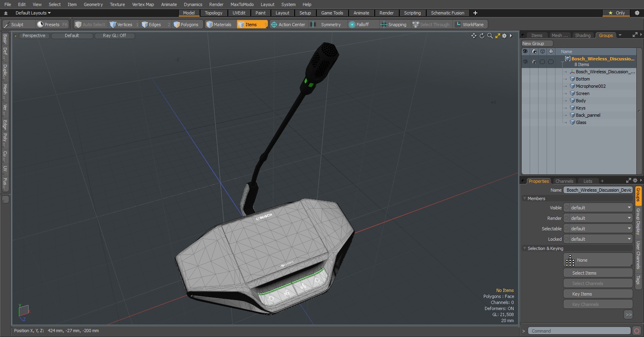Open the Geometry menu

[x=93, y=4]
